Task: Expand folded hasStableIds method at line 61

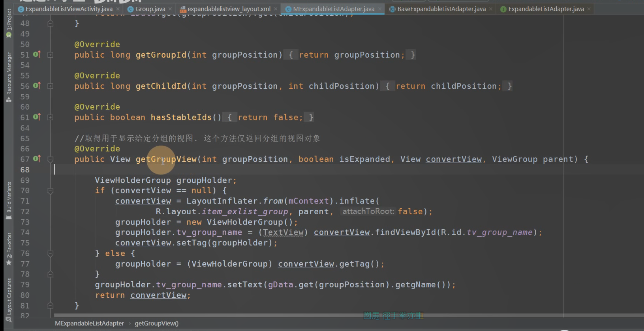Action: [51, 117]
